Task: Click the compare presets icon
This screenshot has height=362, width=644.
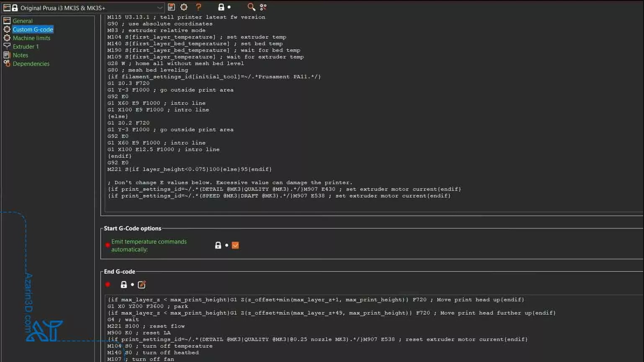Action: [x=263, y=7]
